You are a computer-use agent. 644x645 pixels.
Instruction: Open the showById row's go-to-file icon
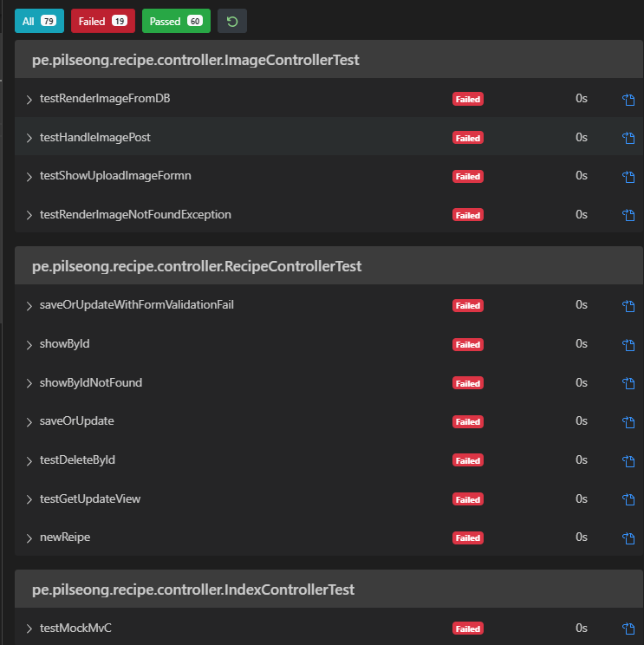point(628,345)
